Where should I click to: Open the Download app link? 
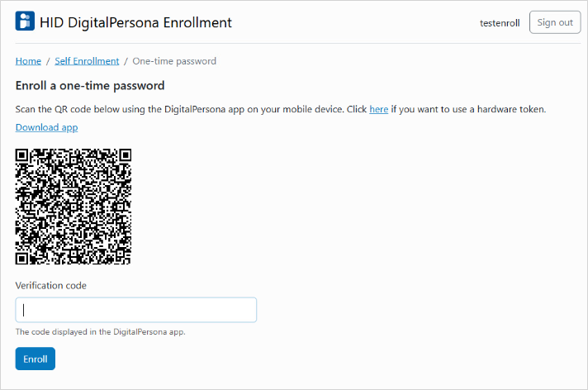46,127
